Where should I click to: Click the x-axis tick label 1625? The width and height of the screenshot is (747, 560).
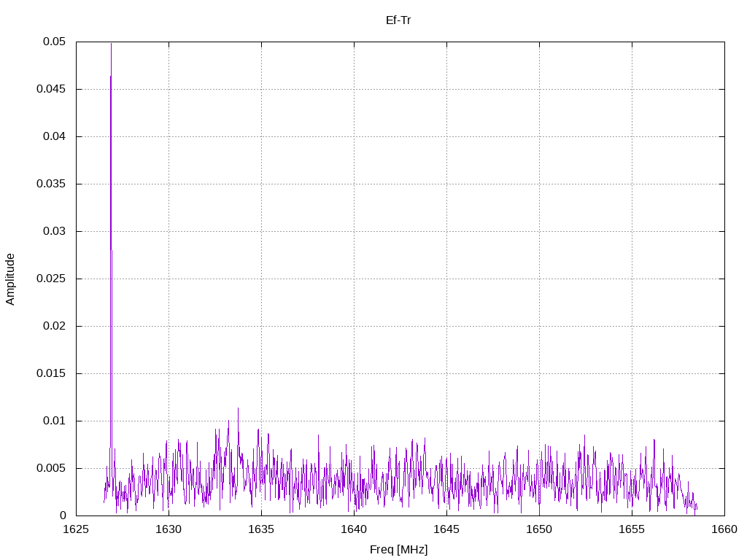click(x=76, y=529)
